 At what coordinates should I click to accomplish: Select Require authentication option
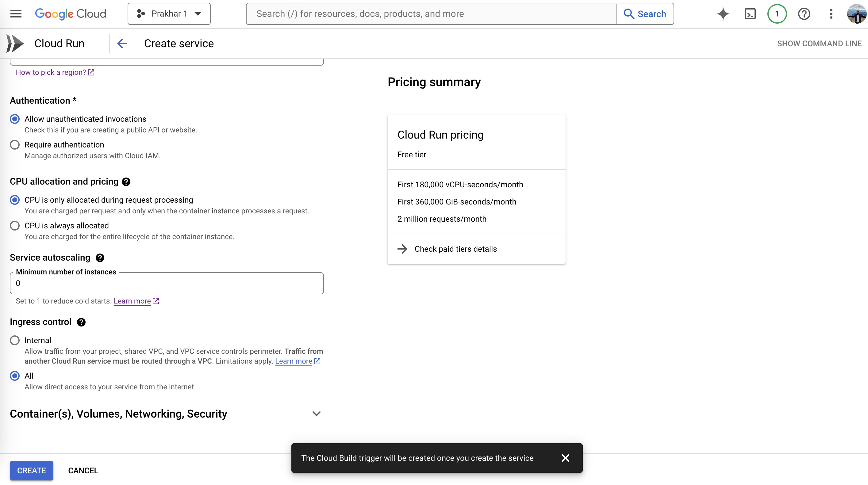pyautogui.click(x=15, y=145)
